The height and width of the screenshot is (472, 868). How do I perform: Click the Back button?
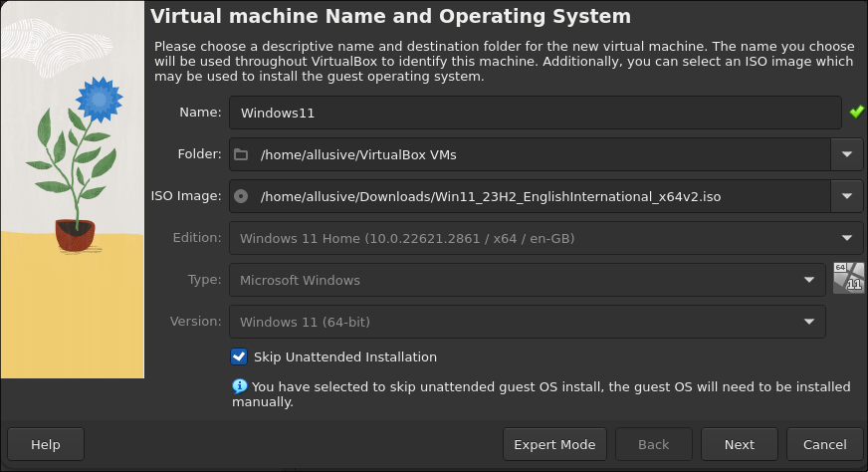coord(653,444)
